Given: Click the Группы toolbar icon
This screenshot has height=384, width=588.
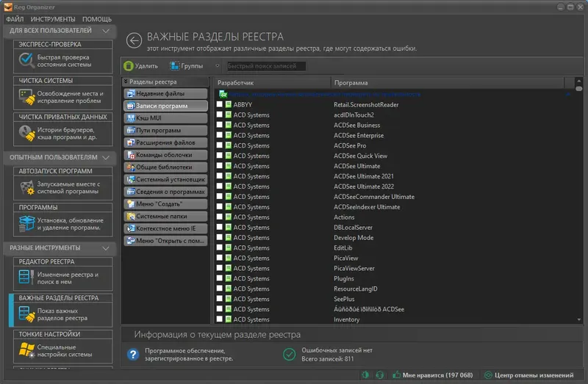Looking at the screenshot, I should coord(174,66).
